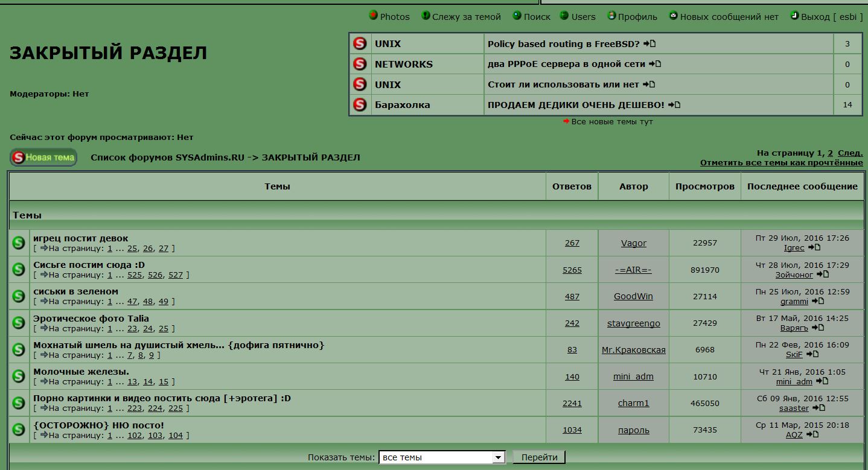Image resolution: width=868 pixels, height=470 pixels.
Task: Open the все темы dropdown
Action: [x=442, y=457]
